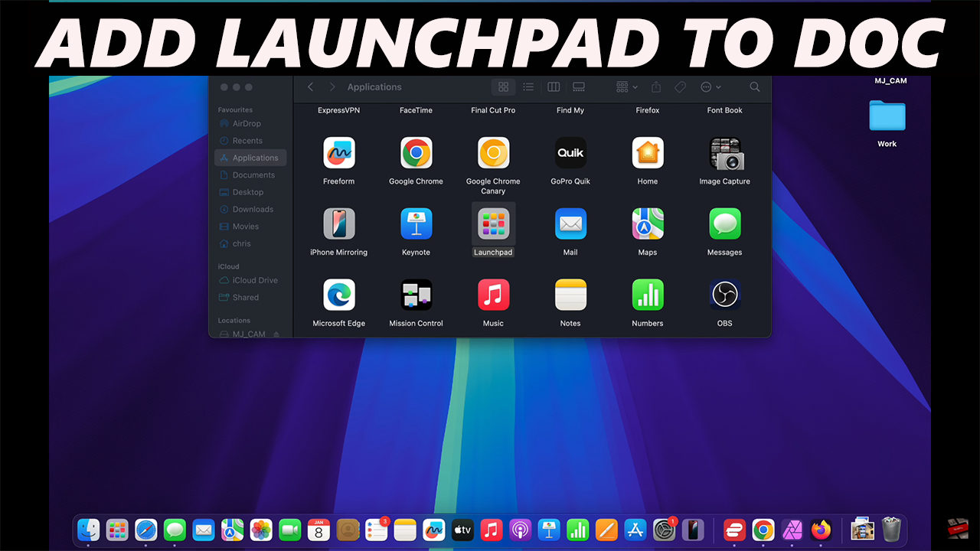Open the Trash in the Dock
Screen dimensions: 980x551
891,530
